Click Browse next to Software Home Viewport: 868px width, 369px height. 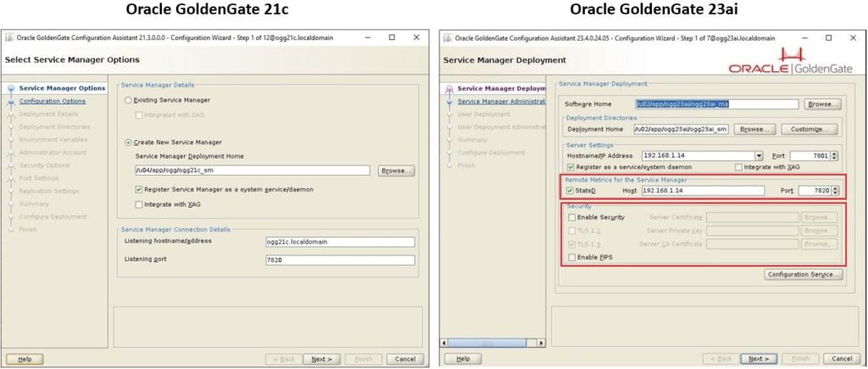click(822, 104)
